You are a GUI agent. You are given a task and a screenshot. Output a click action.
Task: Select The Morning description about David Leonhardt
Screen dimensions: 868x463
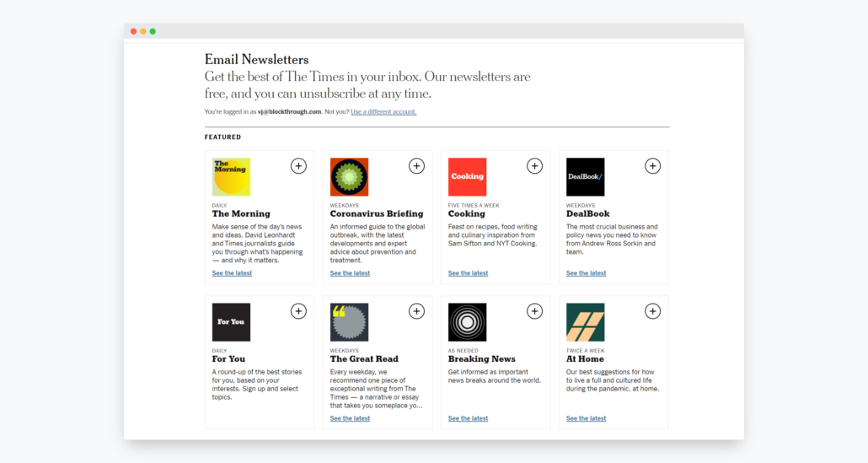[x=257, y=243]
